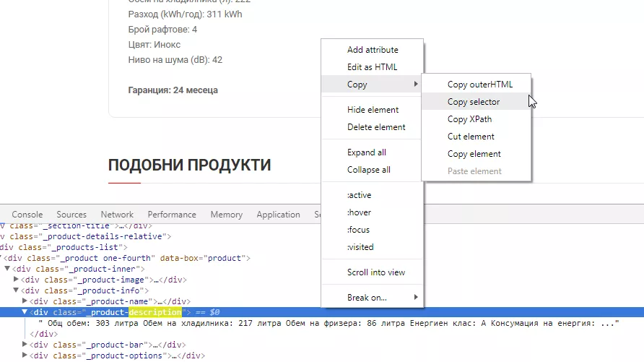Collapse the _product-info div node

click(16, 290)
